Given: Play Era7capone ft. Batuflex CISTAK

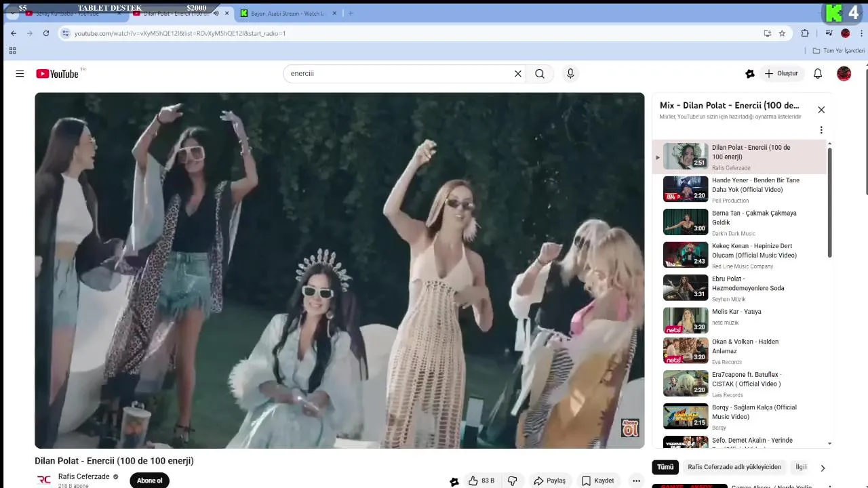Looking at the screenshot, I should (x=741, y=384).
